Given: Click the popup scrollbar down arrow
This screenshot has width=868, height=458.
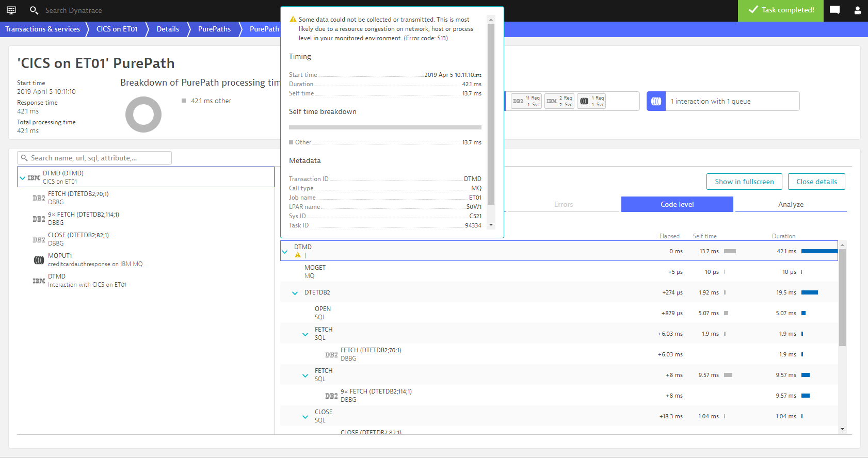Looking at the screenshot, I should tap(491, 225).
